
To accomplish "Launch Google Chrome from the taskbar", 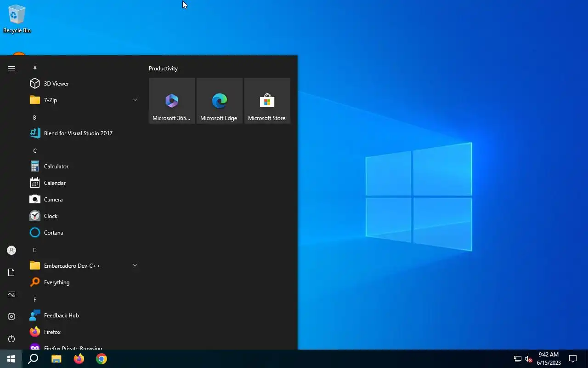I will coord(102,359).
